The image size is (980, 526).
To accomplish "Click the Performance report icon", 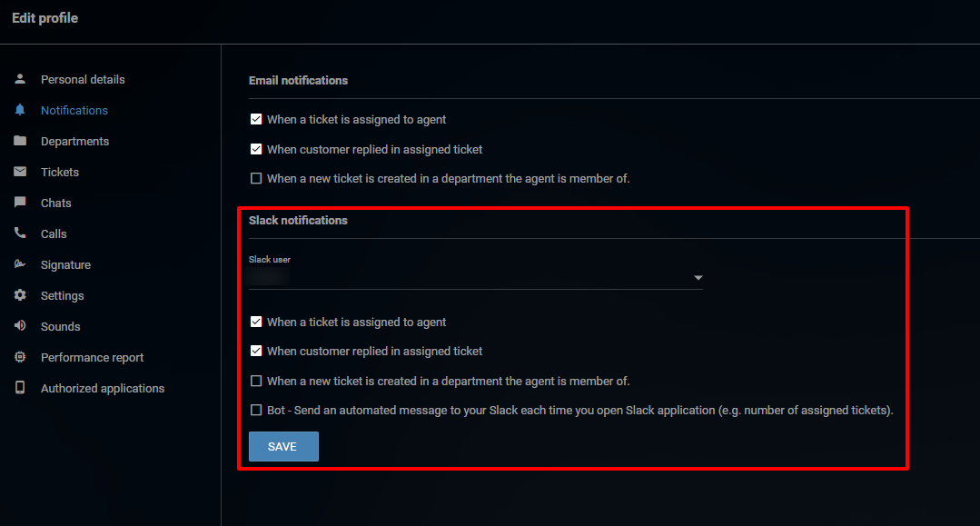I will point(20,357).
